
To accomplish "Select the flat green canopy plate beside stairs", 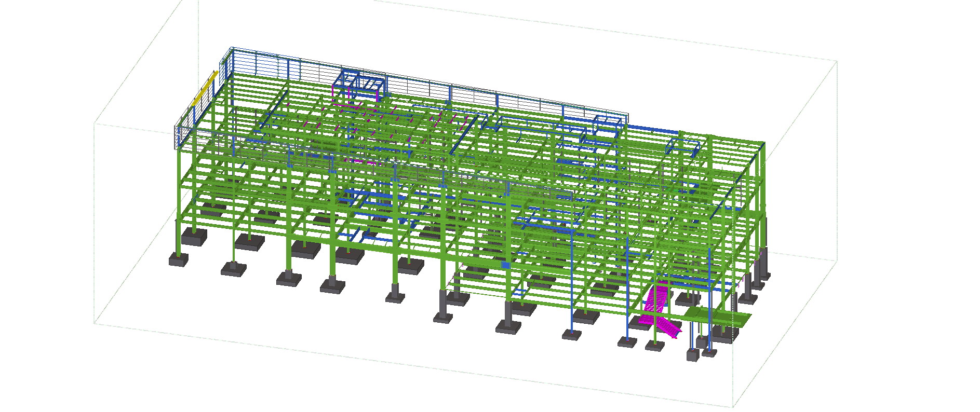I will click(718, 316).
